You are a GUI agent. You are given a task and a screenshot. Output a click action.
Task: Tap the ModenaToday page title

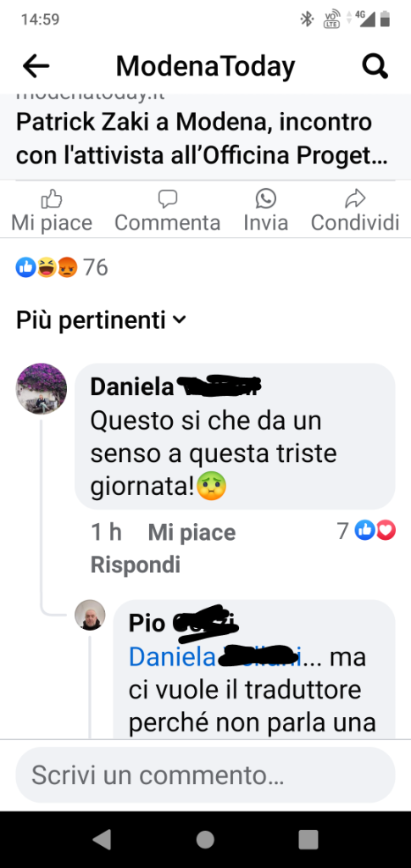205,66
